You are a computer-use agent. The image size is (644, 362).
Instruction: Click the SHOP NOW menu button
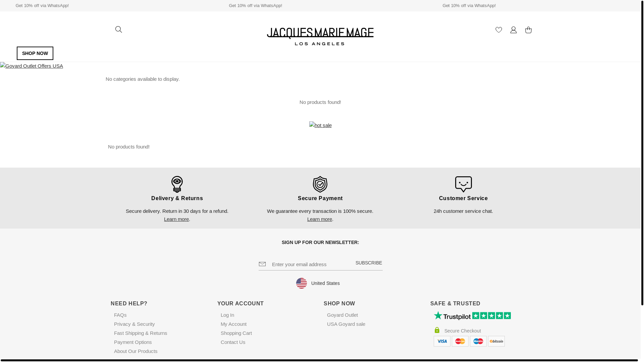[x=35, y=53]
